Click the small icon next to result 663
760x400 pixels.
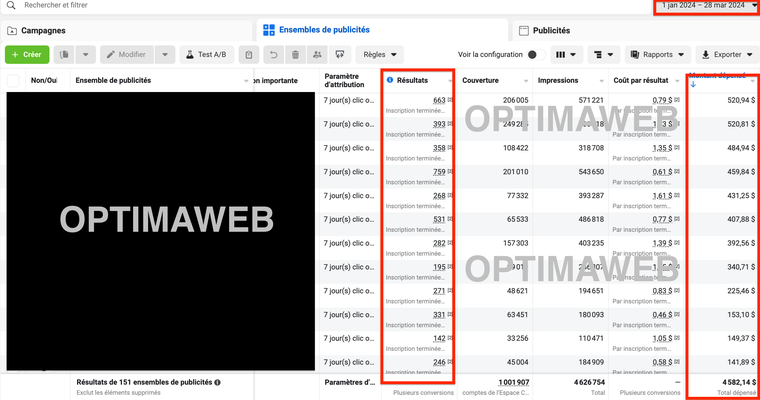tap(449, 100)
